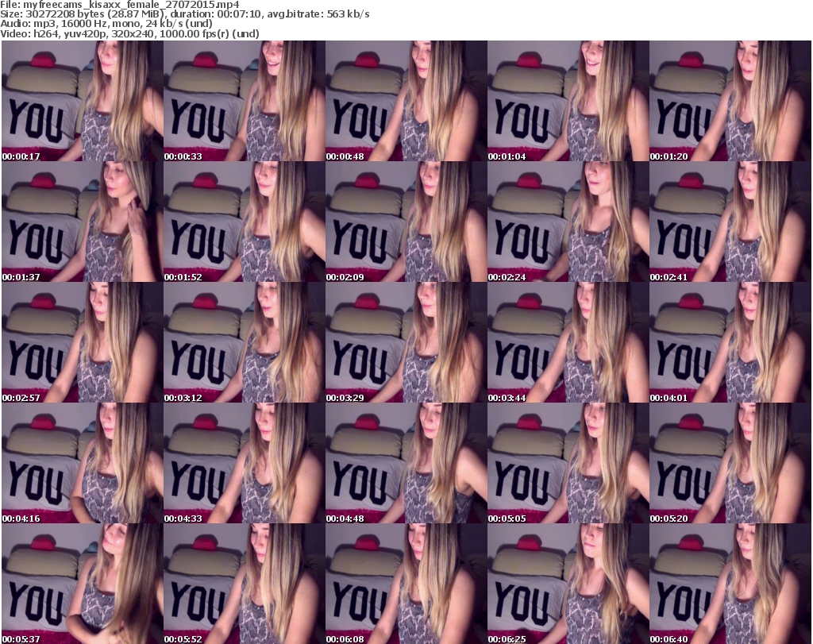813x644 pixels.
Task: Open the thumbnail frame at 00:02:41
Action: pyautogui.click(x=730, y=222)
